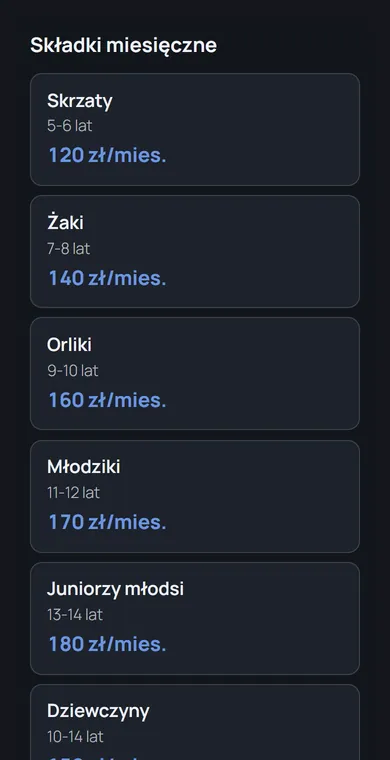Select the 13-14 lat age text
This screenshot has height=760, width=390.
coord(75,615)
